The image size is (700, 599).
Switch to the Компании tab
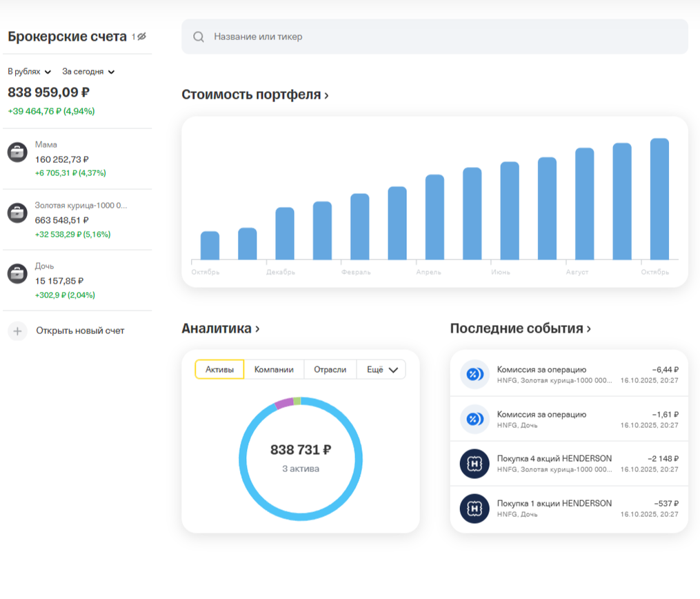click(274, 369)
